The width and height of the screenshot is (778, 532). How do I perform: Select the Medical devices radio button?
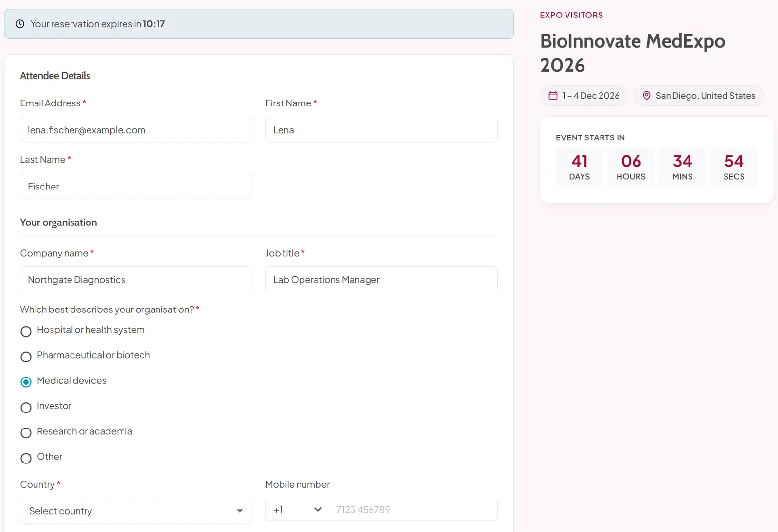[x=26, y=382]
